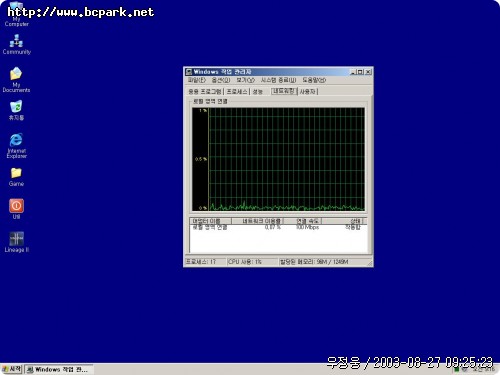Switch to the 사용자 tab

click(x=307, y=91)
